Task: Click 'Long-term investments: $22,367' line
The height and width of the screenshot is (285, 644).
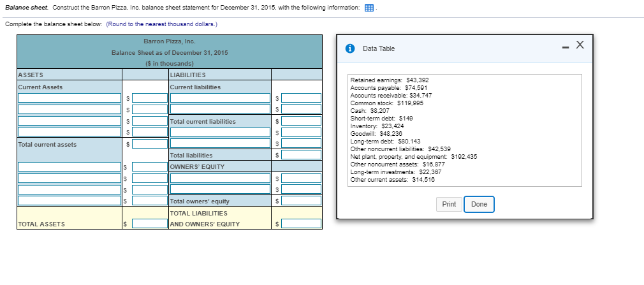Action: pos(396,172)
